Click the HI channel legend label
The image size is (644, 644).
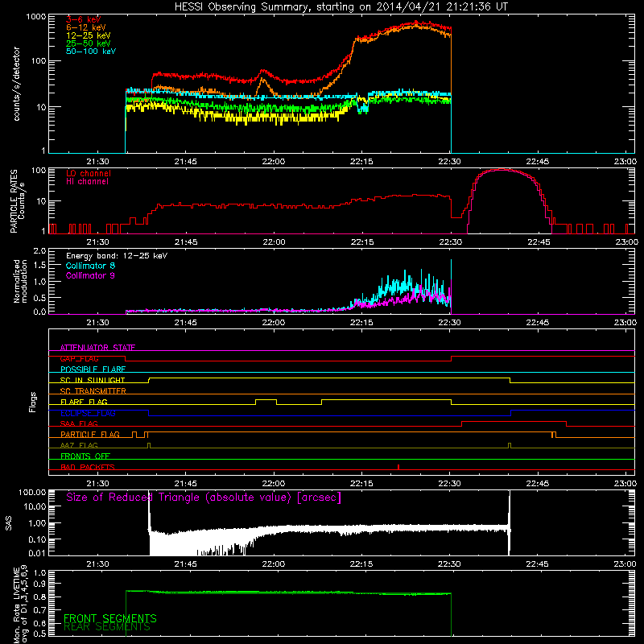[x=87, y=182]
